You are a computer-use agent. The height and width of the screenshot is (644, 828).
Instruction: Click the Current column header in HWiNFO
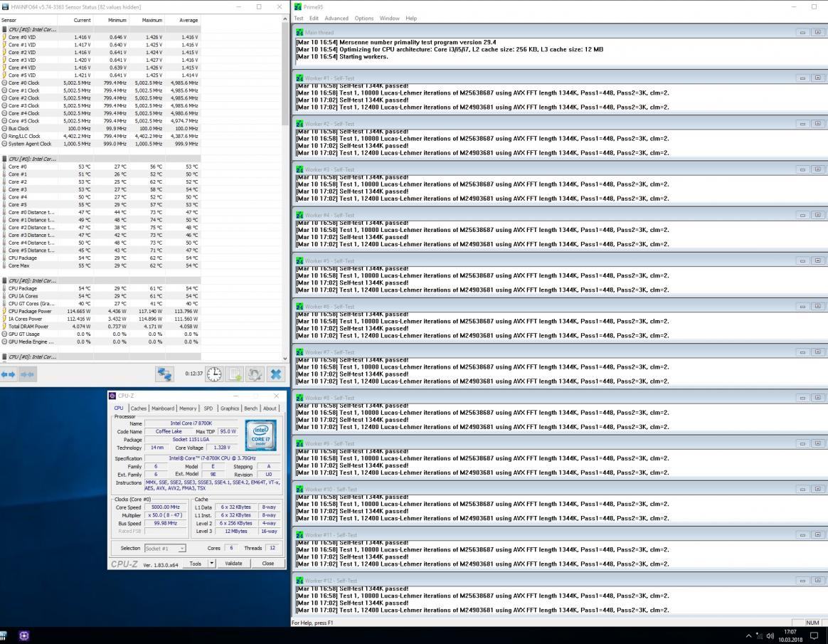(75, 20)
